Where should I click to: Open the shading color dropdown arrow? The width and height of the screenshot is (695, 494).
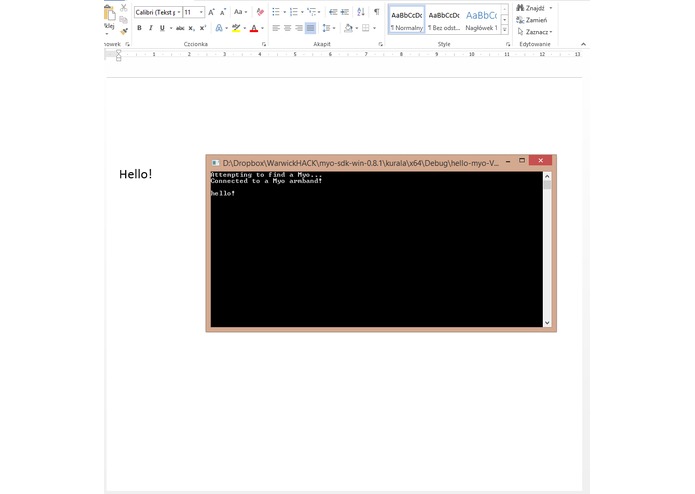click(x=357, y=28)
